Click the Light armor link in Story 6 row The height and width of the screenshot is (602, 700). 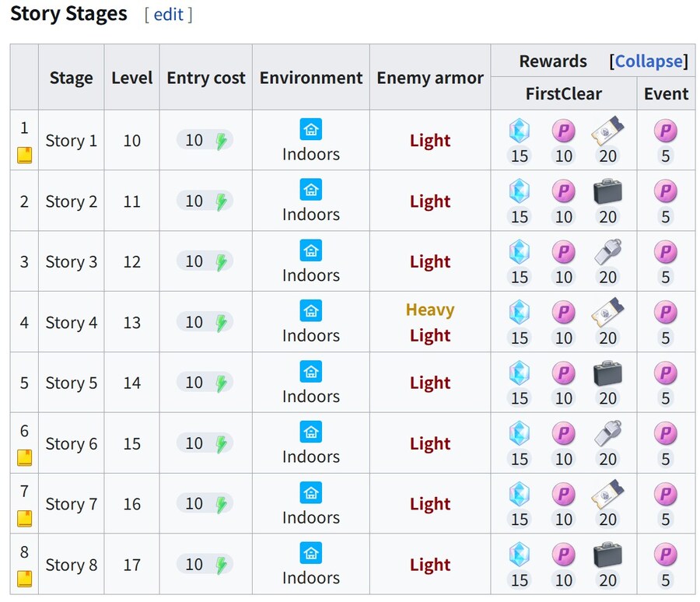[x=430, y=443]
